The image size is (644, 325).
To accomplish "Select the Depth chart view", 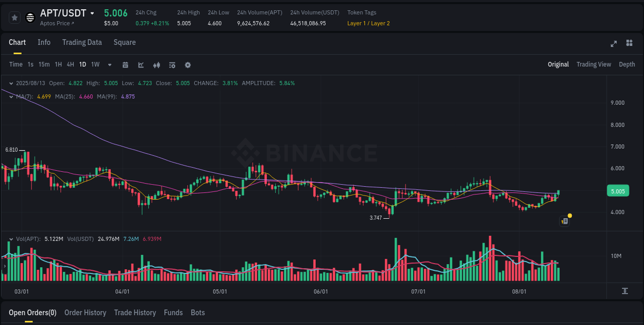I will point(627,64).
